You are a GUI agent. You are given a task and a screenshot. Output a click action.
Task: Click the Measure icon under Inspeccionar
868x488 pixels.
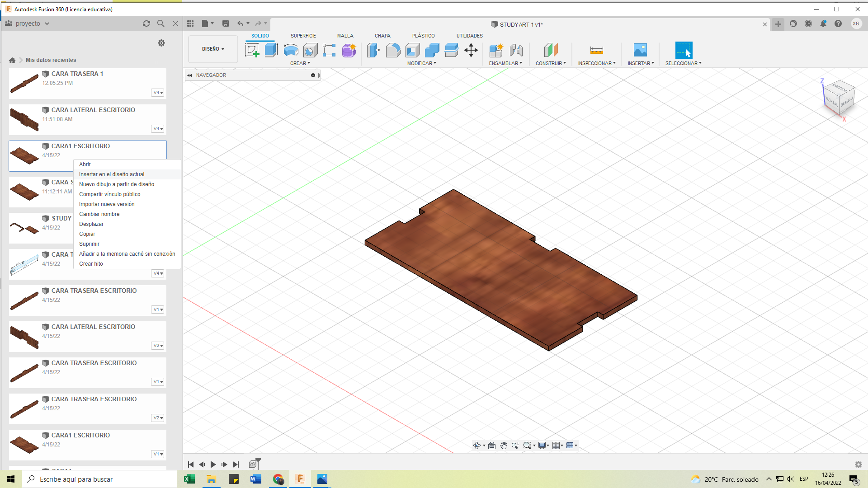point(596,50)
